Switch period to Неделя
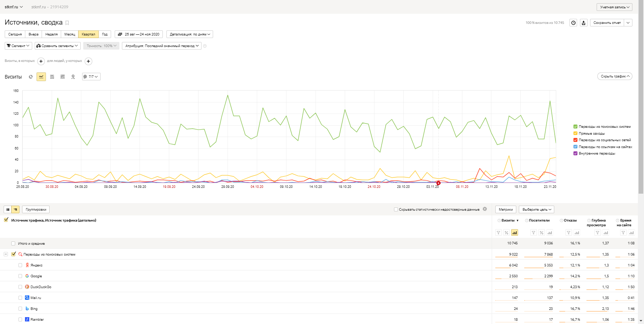The image size is (644, 324). (x=51, y=34)
